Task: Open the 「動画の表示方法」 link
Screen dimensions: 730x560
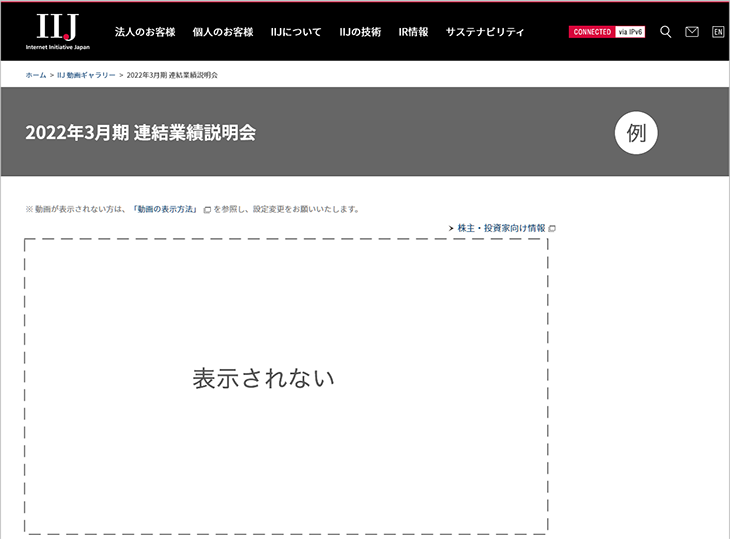Action: 165,210
